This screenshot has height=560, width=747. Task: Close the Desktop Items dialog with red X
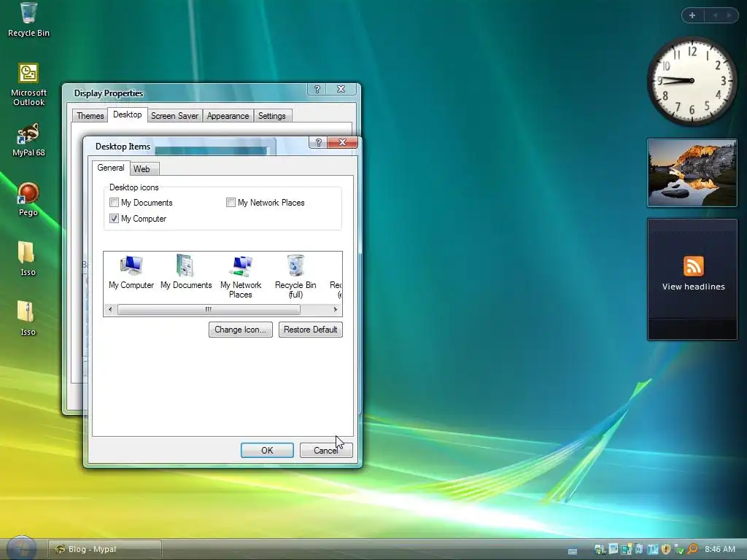pos(342,142)
